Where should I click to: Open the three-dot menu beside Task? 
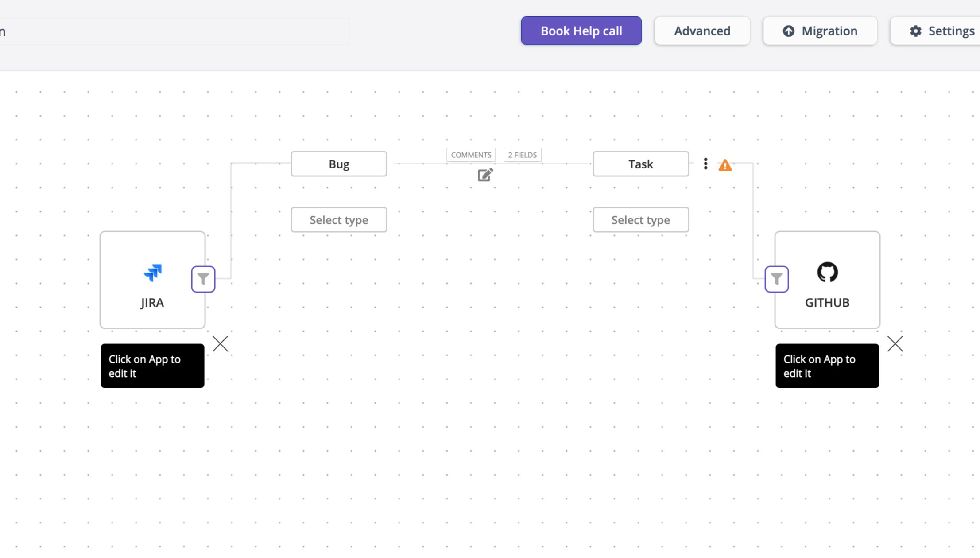[x=705, y=164]
